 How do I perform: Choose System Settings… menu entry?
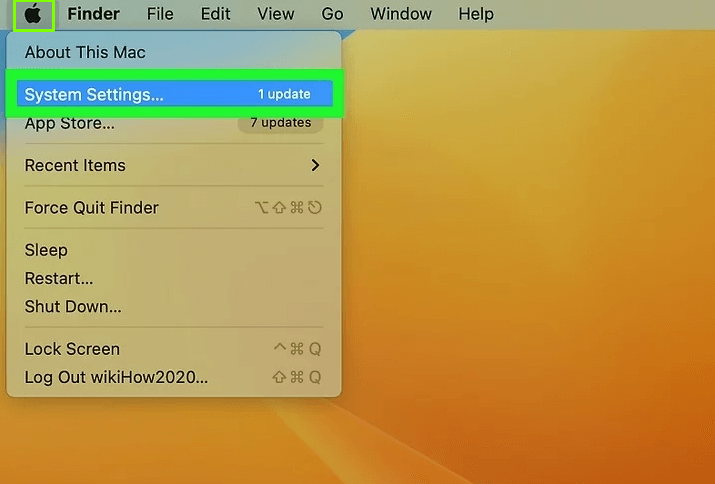tap(175, 94)
